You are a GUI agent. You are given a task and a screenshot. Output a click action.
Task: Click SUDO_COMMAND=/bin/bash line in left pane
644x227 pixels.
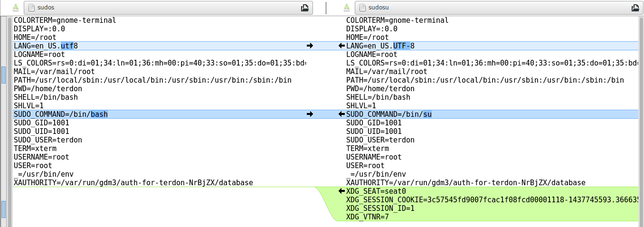pyautogui.click(x=61, y=114)
